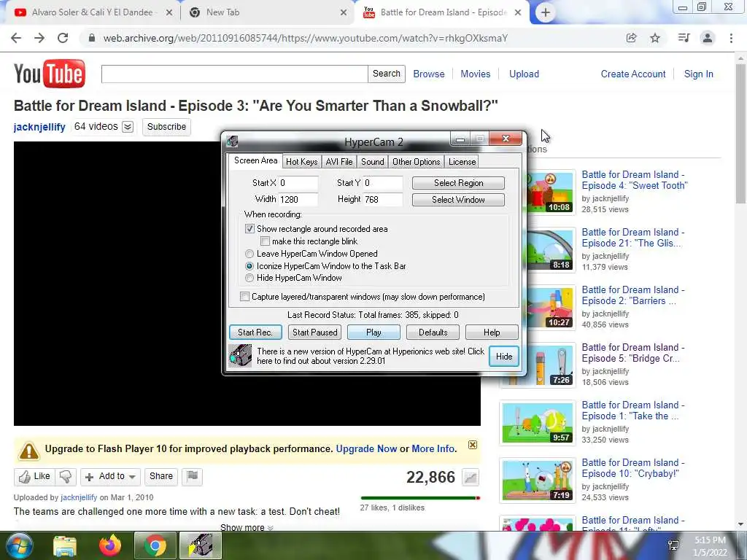
Task: Open the Hot Keys tab
Action: tap(301, 162)
